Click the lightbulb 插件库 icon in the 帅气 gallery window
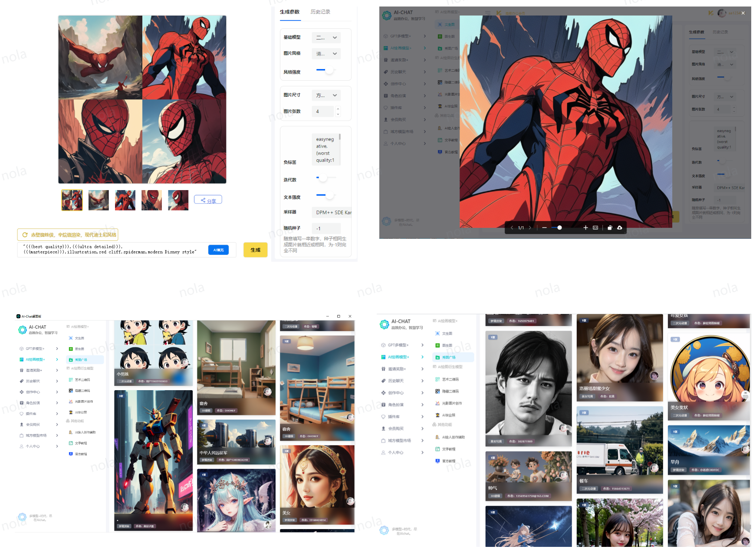The height and width of the screenshot is (556, 756). pyautogui.click(x=383, y=417)
